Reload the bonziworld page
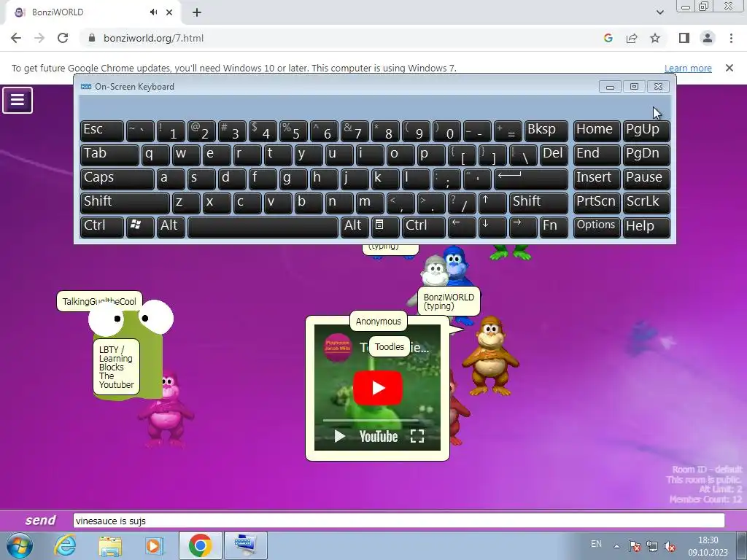This screenshot has width=747, height=560. point(63,38)
